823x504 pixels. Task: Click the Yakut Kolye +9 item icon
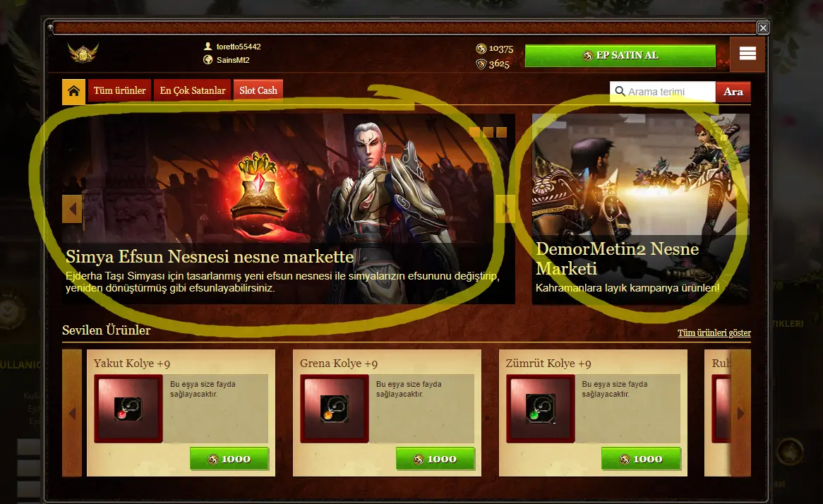128,409
